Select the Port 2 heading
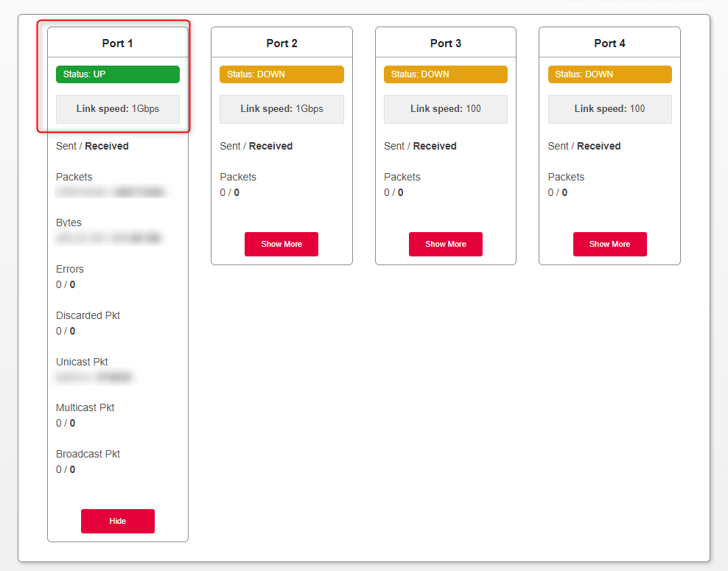The height and width of the screenshot is (571, 728). pos(281,43)
